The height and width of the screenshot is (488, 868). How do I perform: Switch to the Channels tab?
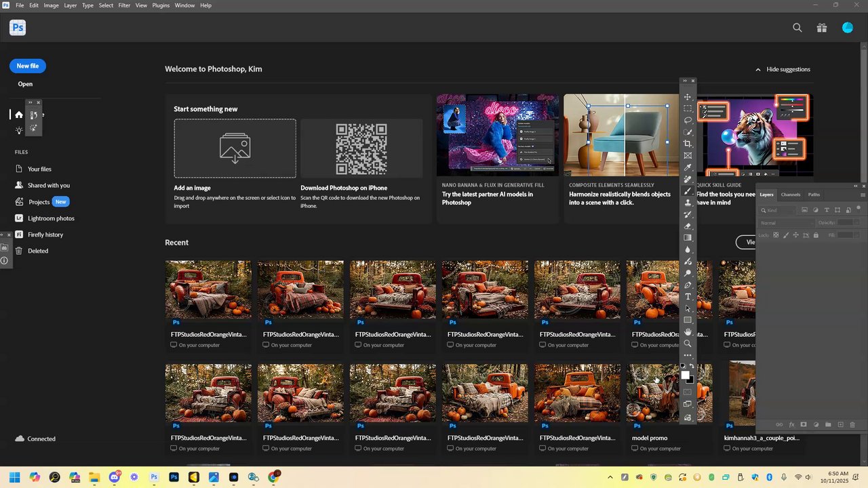tap(790, 195)
